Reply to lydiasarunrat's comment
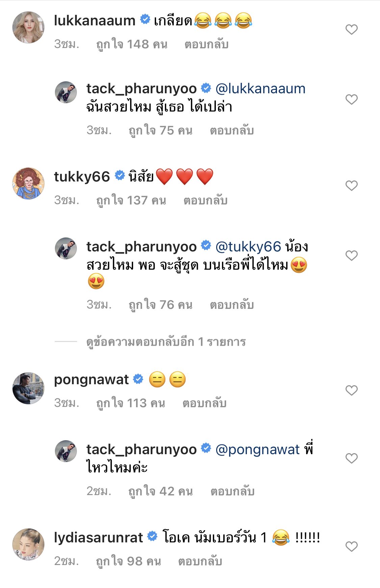Image resolution: width=380 pixels, height=588 pixels. 200,561
